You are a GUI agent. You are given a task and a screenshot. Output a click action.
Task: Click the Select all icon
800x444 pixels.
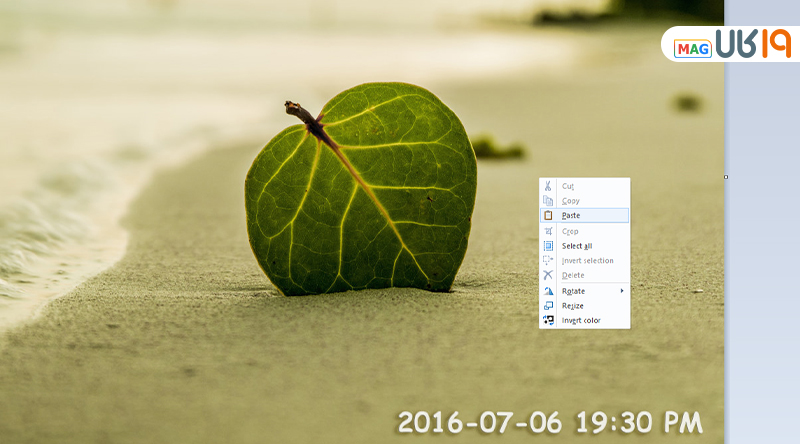[547, 246]
